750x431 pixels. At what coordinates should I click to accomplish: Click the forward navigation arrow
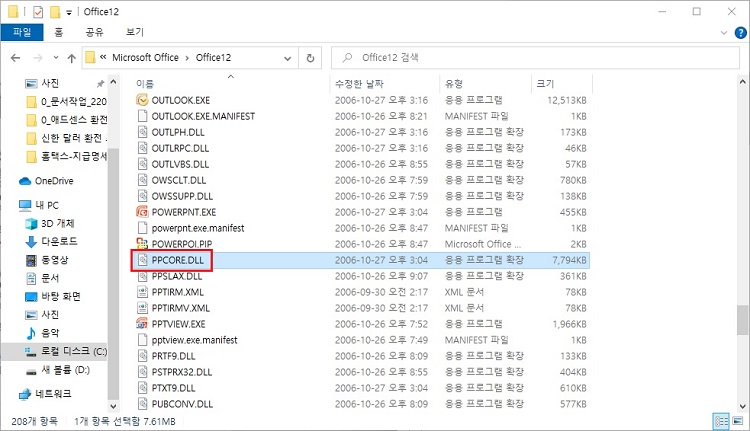[x=38, y=58]
